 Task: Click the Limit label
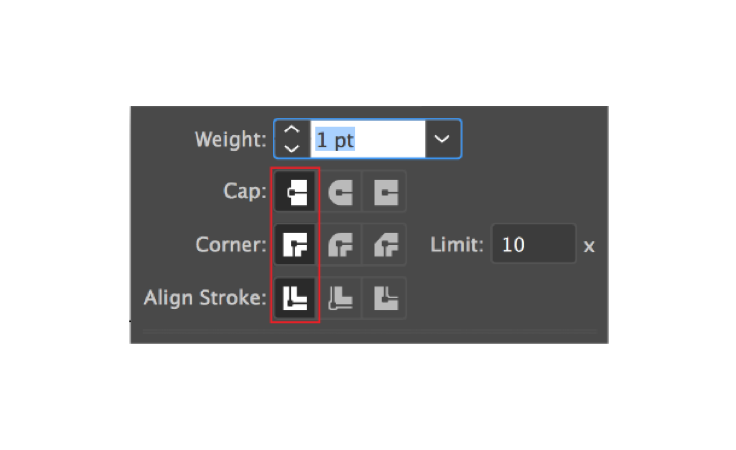coord(458,244)
